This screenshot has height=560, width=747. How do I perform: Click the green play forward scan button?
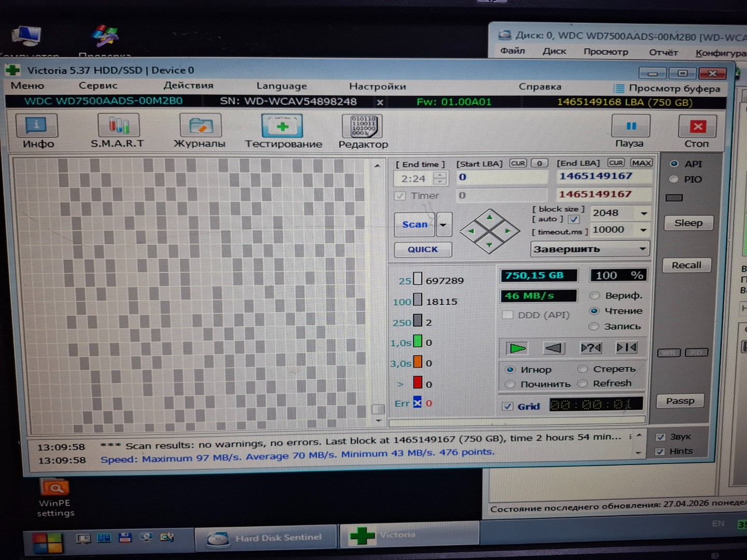(517, 348)
